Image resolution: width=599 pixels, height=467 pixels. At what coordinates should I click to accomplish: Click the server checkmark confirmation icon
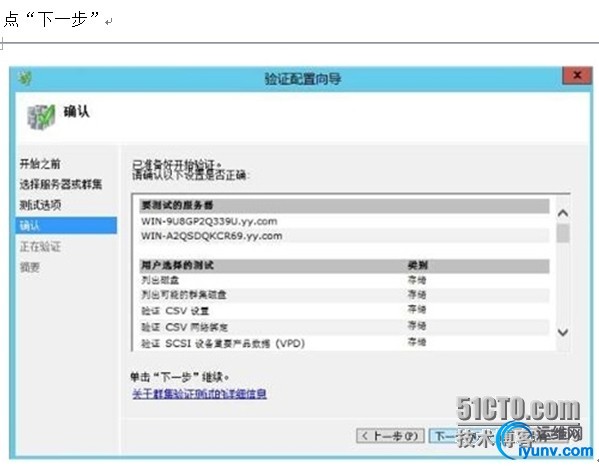[41, 117]
